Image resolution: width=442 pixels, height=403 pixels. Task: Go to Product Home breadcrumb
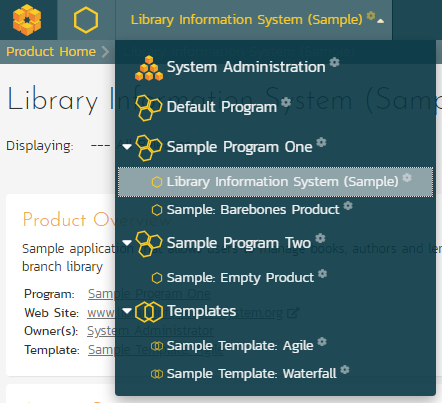coord(51,52)
